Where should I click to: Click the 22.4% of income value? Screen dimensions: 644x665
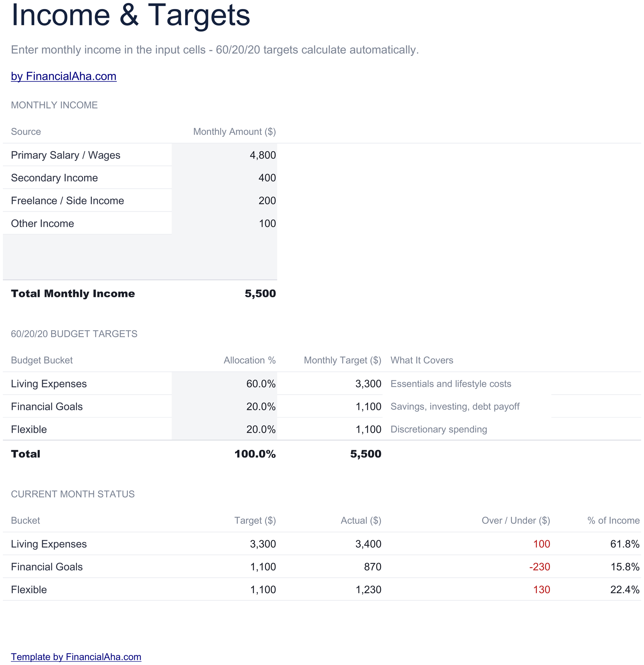tap(625, 589)
